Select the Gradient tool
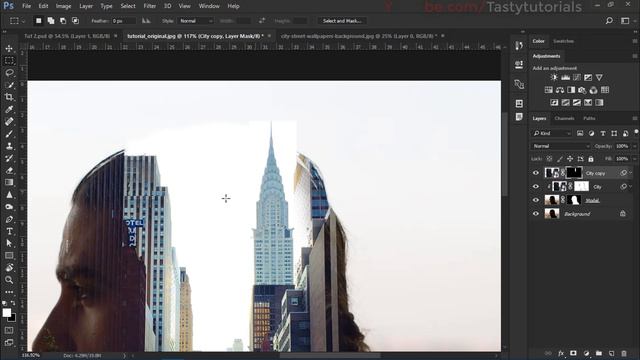The image size is (640, 360). (9, 182)
